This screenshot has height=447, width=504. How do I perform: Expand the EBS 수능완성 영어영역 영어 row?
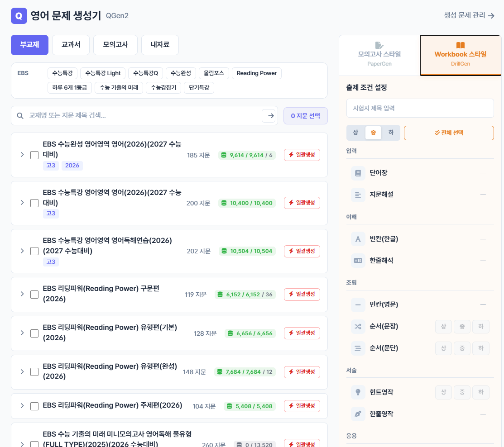pos(22,154)
